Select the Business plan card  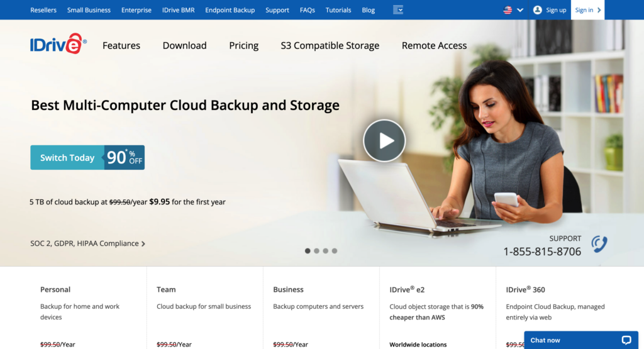pyautogui.click(x=321, y=308)
